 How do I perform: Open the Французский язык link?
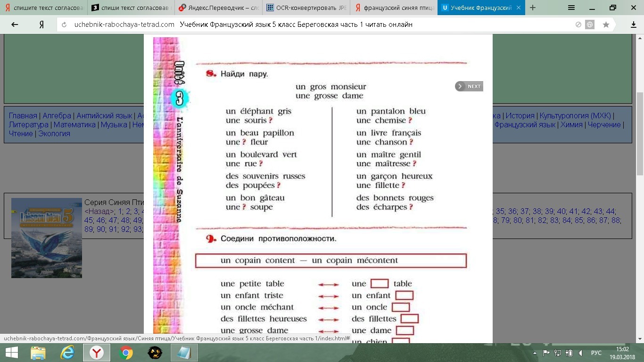[x=525, y=124]
